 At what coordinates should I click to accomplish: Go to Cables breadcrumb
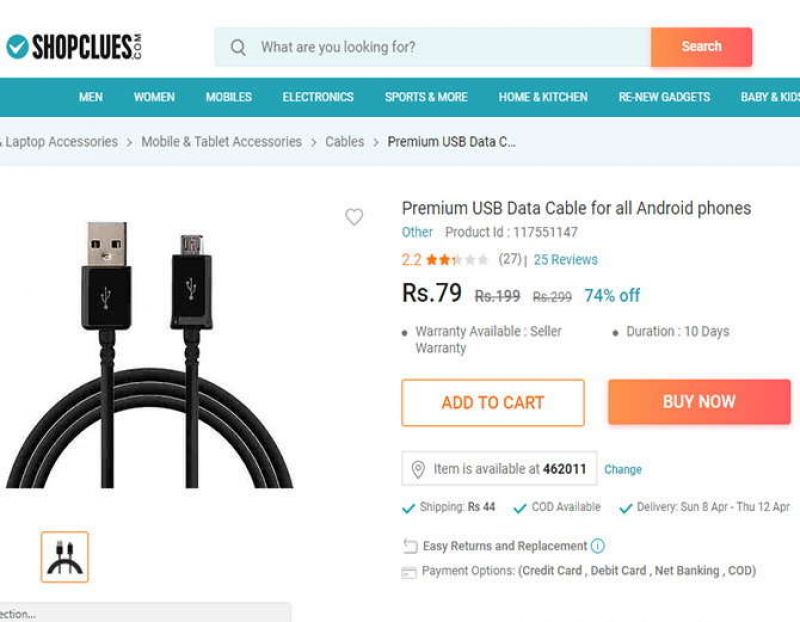point(345,142)
